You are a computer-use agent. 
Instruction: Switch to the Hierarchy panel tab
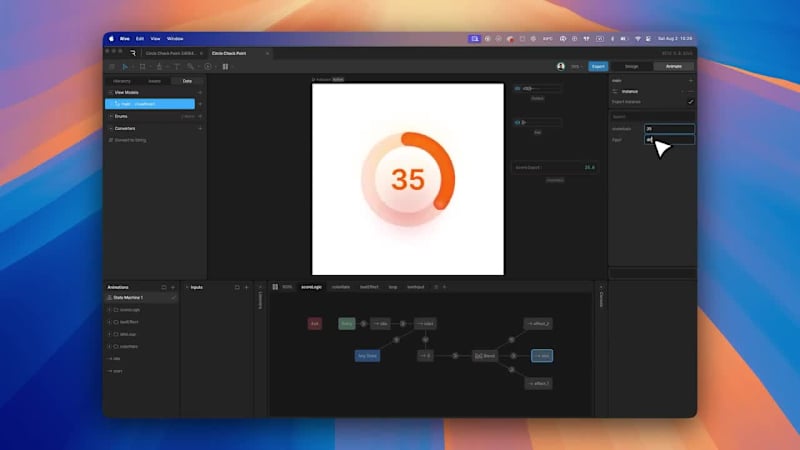122,81
